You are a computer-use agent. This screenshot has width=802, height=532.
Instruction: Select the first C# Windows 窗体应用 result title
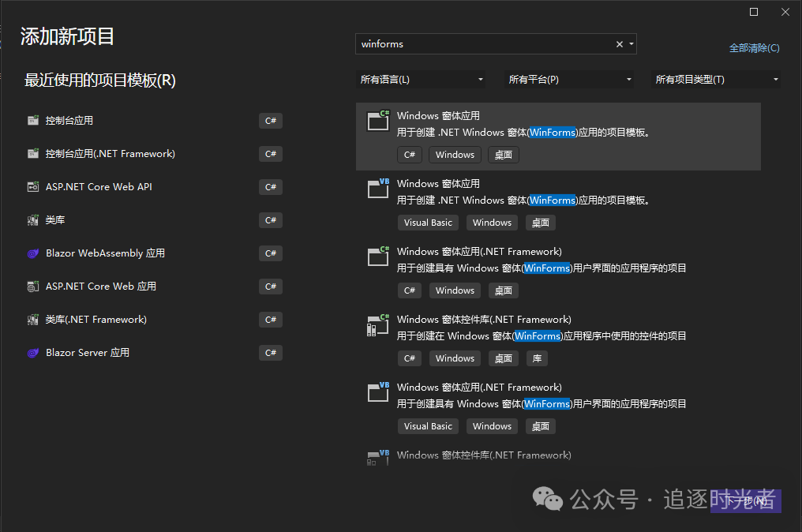[438, 116]
